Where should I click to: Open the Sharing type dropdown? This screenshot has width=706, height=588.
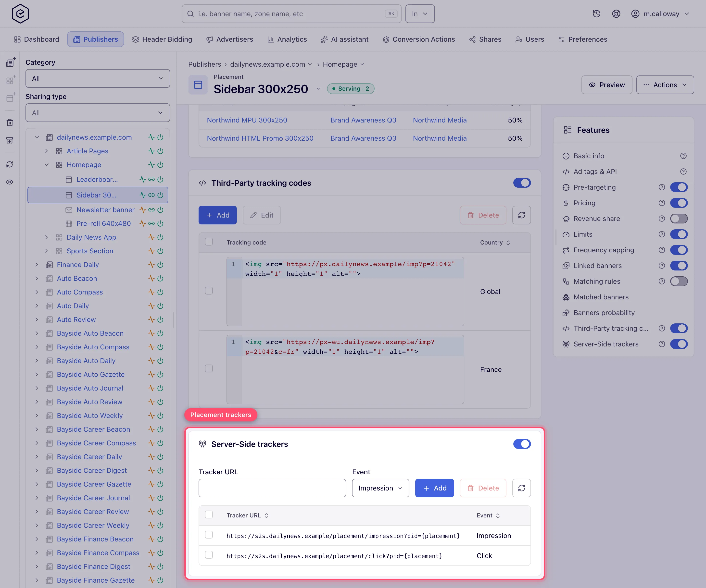pyautogui.click(x=98, y=112)
